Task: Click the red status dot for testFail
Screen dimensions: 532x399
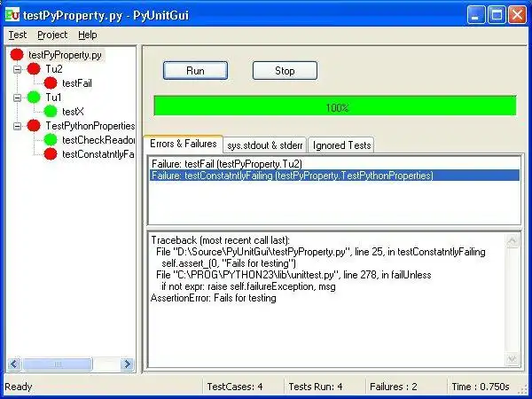Action: point(51,83)
